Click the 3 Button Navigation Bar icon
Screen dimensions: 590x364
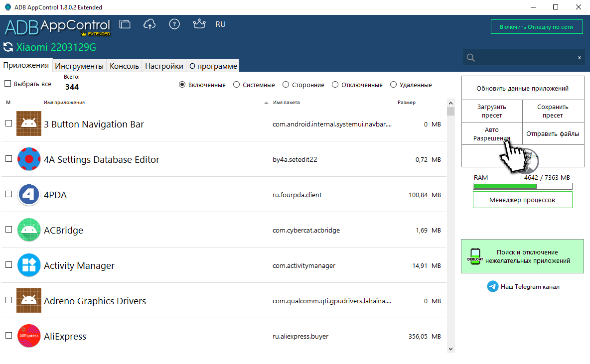point(29,123)
